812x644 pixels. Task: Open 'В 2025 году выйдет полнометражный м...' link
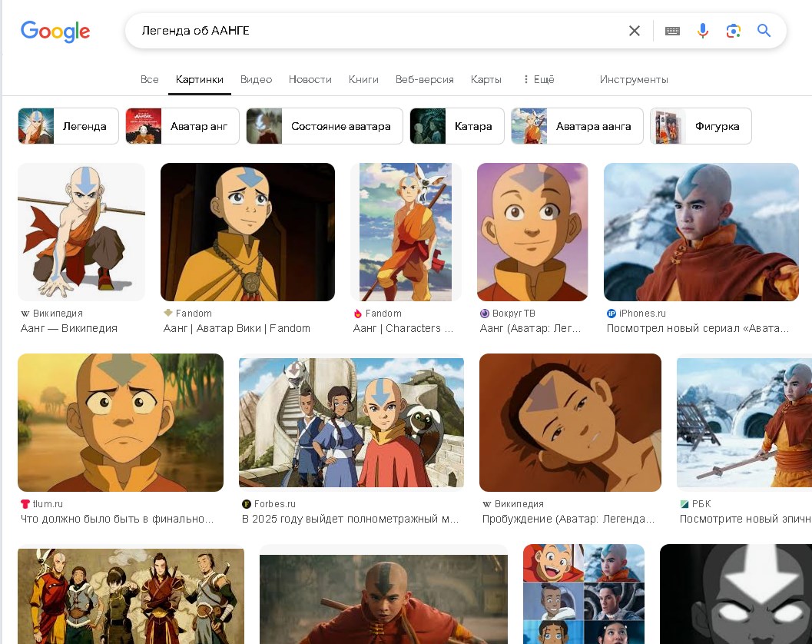(350, 520)
